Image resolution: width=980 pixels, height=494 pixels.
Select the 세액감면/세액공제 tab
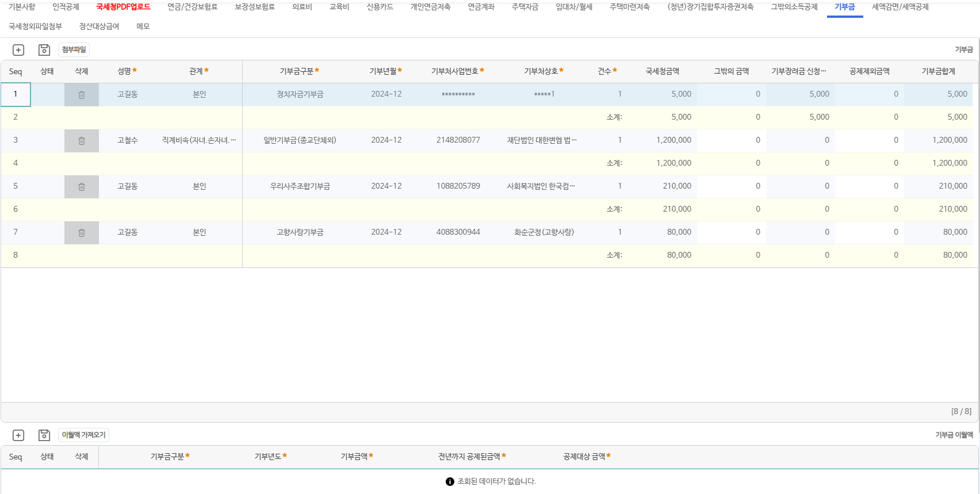[901, 7]
